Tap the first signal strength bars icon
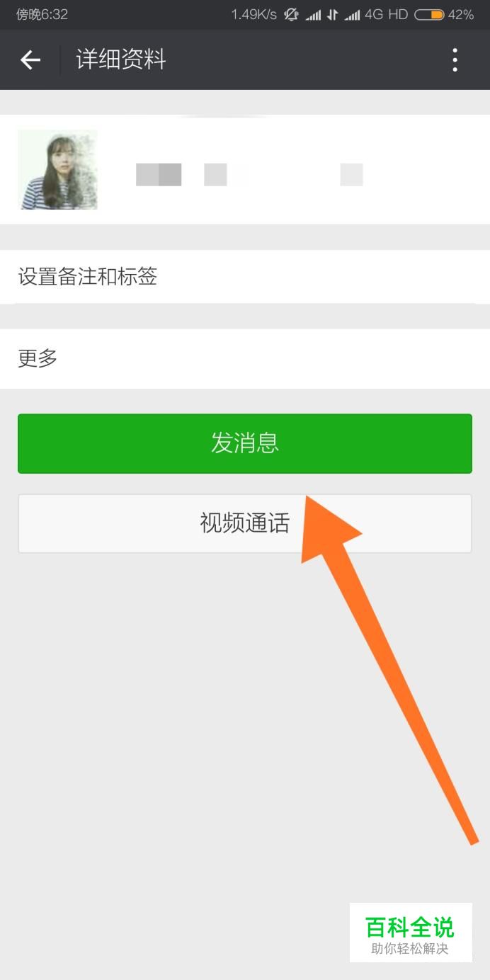Viewport: 490px width, 980px height. coord(314,15)
